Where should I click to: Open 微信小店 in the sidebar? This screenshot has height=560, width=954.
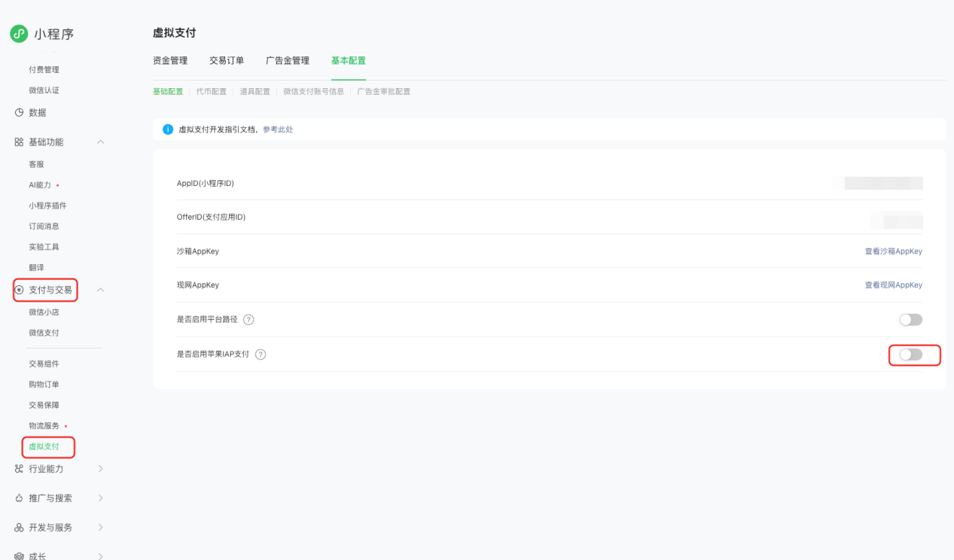(x=44, y=312)
